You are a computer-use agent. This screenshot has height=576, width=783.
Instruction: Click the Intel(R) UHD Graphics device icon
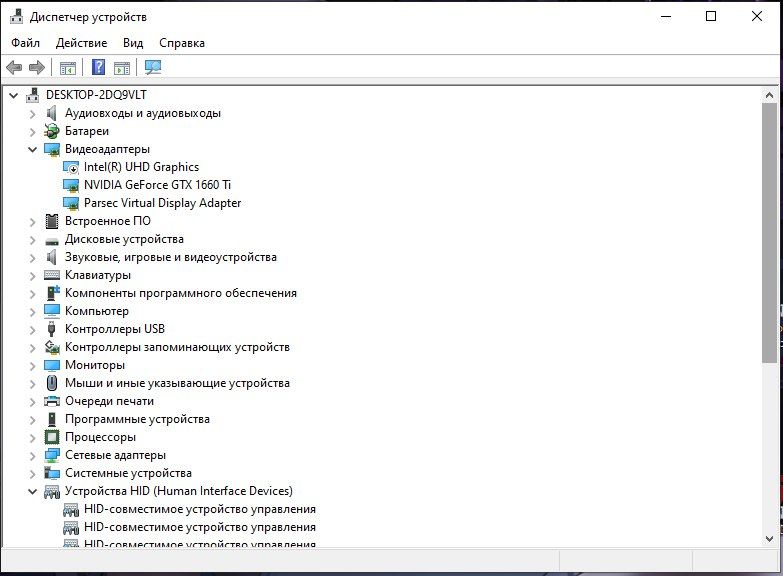[71, 167]
